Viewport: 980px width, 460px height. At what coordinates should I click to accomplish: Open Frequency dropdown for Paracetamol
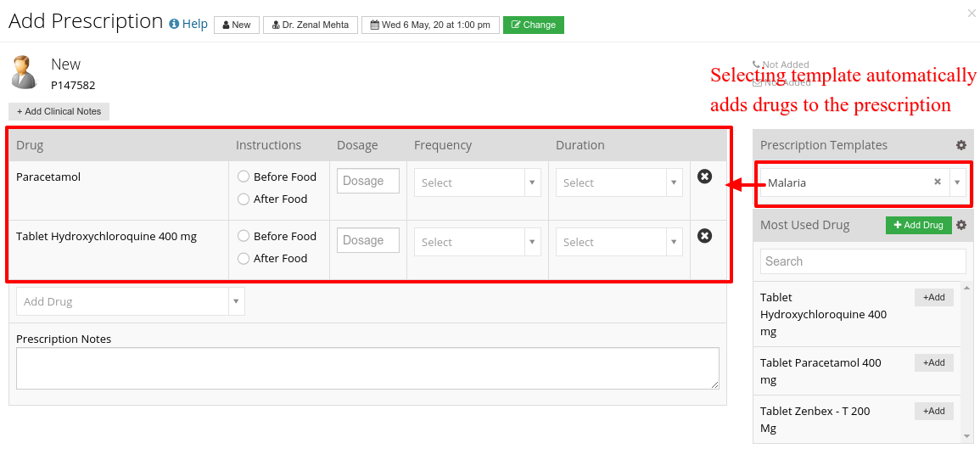click(478, 182)
